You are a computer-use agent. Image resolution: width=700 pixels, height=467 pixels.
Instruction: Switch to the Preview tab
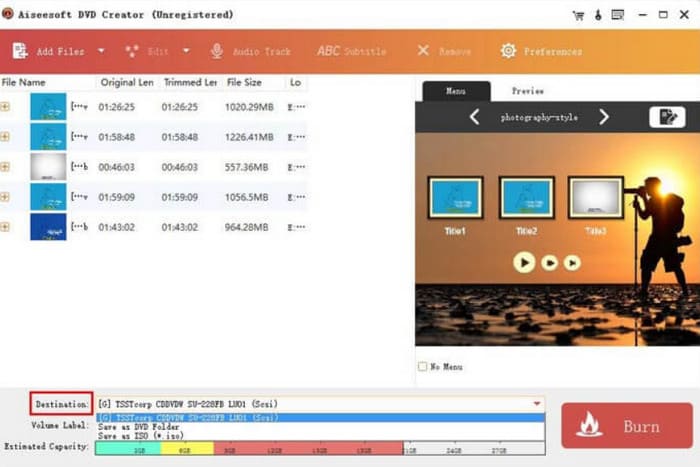click(527, 91)
